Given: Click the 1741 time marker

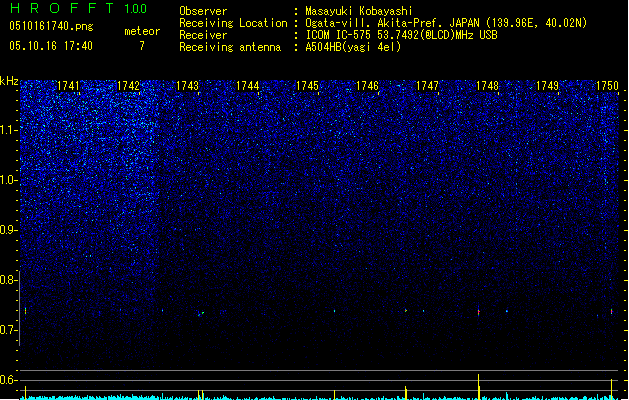Looking at the screenshot, I should pos(68,86).
